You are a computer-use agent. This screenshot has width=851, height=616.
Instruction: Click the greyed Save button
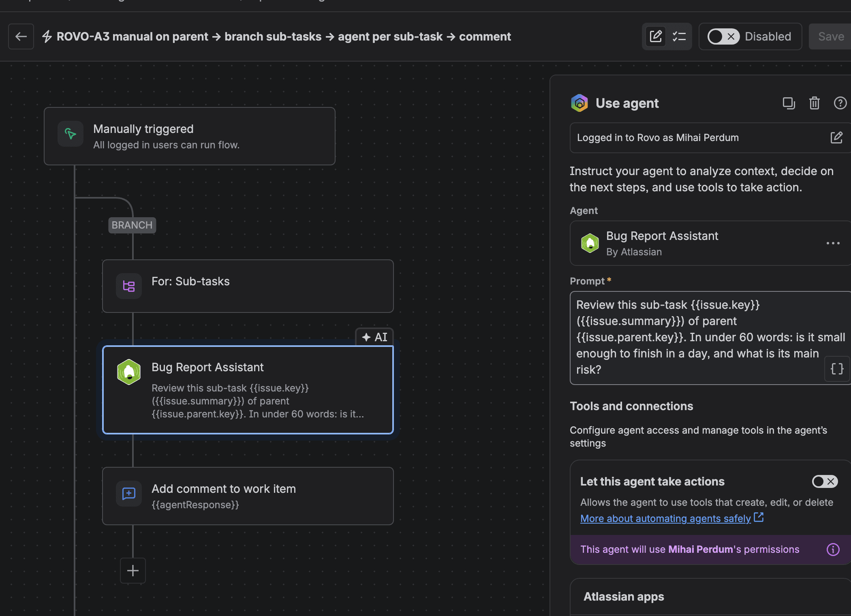[x=831, y=36]
